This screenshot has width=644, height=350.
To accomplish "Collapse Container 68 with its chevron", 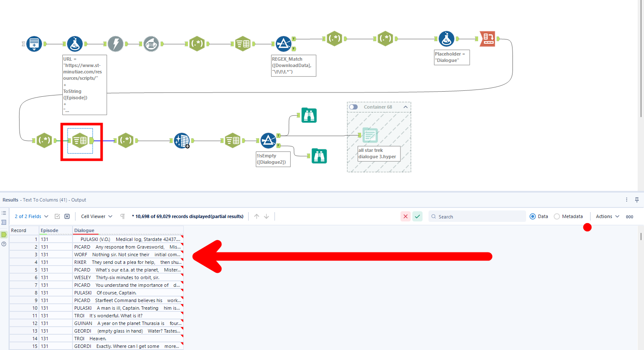I will [x=406, y=107].
